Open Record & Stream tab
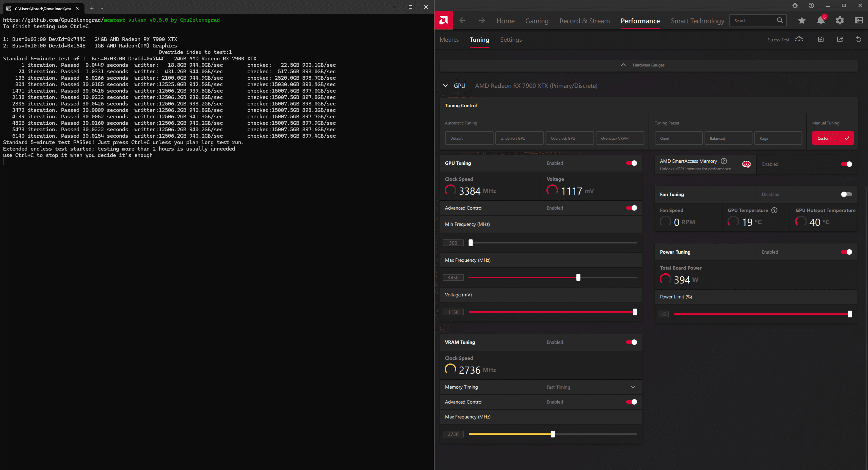868x470 pixels. (584, 21)
